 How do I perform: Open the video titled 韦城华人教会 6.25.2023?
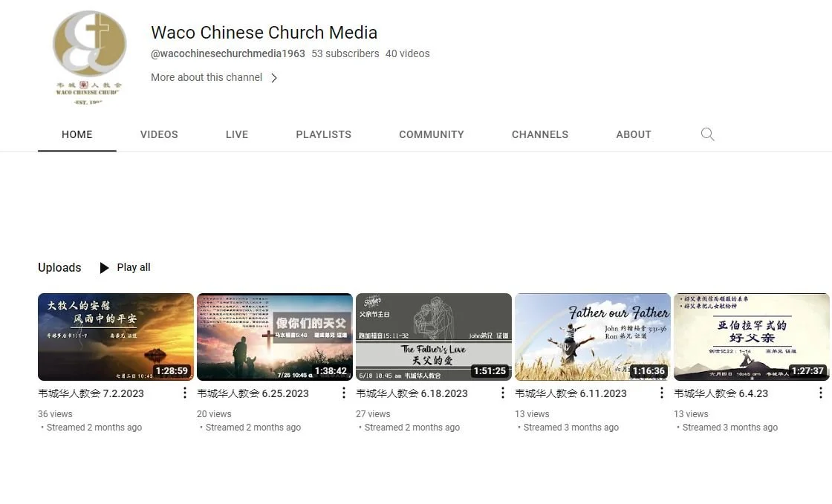(x=253, y=393)
